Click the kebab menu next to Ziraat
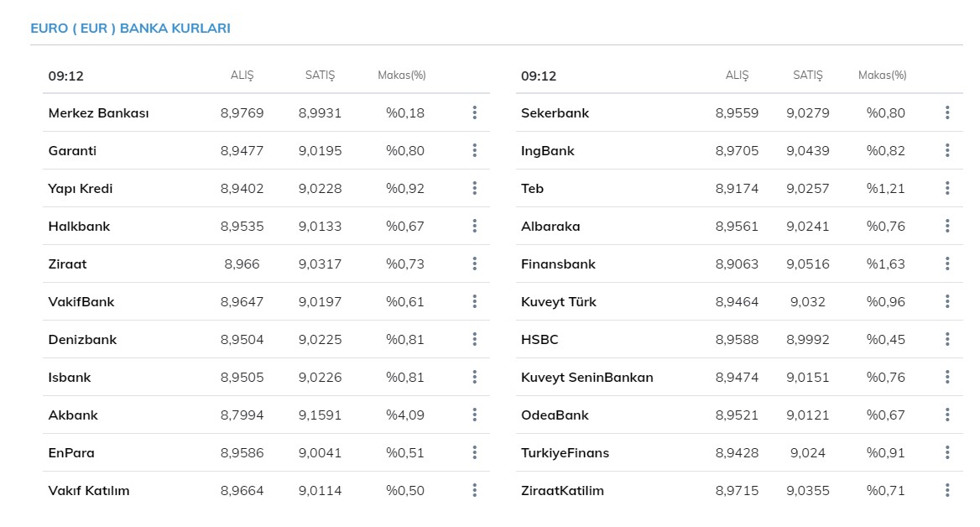This screenshot has height=527, width=980. (474, 263)
